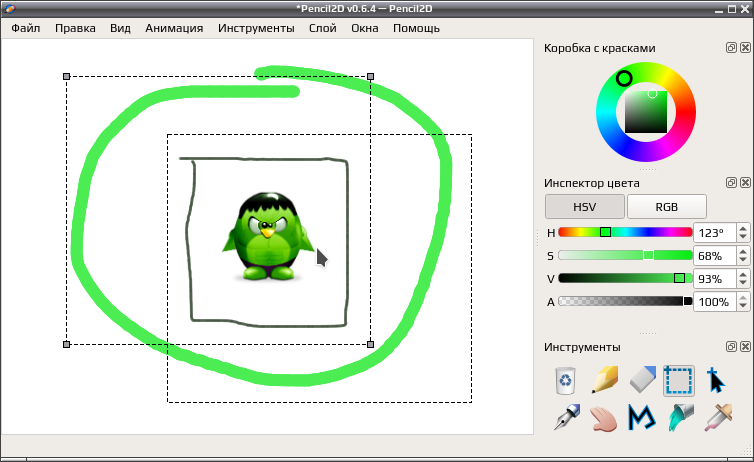Minimize the Pencil2D window
The width and height of the screenshot is (754, 462).
coord(719,9)
